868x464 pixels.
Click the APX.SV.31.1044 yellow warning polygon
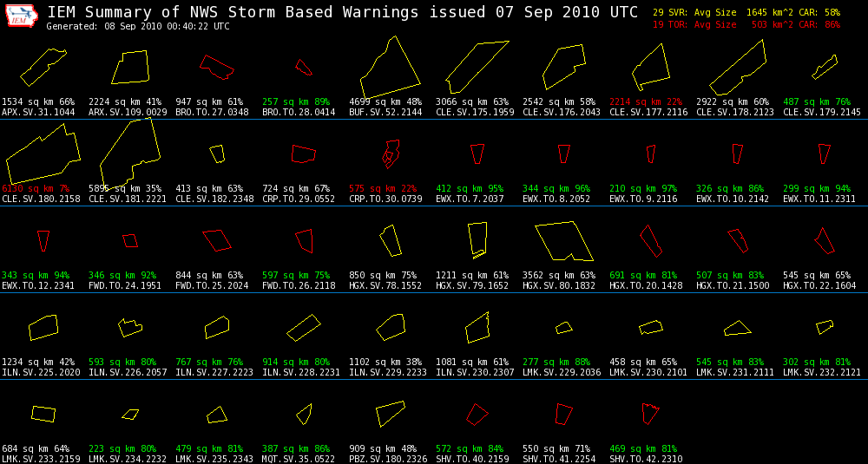pos(43,67)
